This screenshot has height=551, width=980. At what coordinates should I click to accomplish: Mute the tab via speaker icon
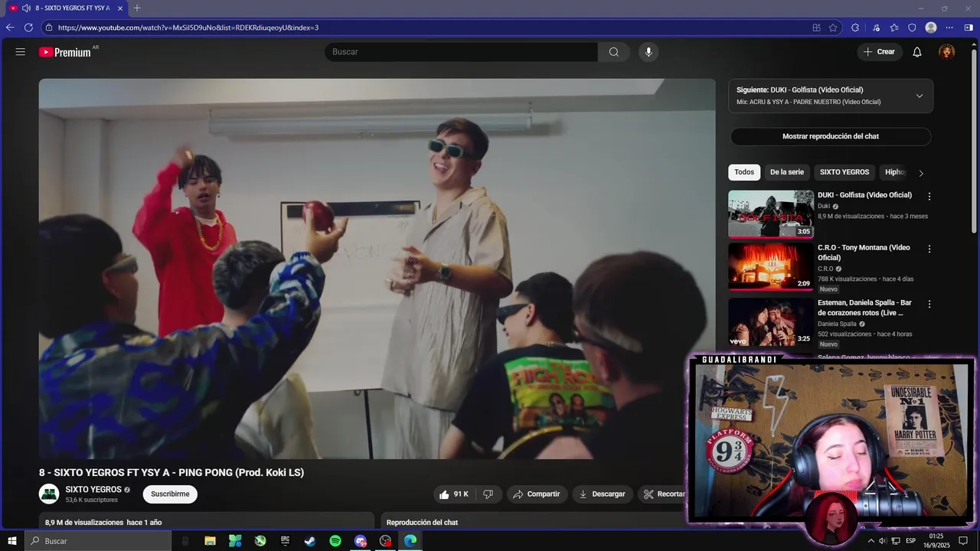pos(26,8)
